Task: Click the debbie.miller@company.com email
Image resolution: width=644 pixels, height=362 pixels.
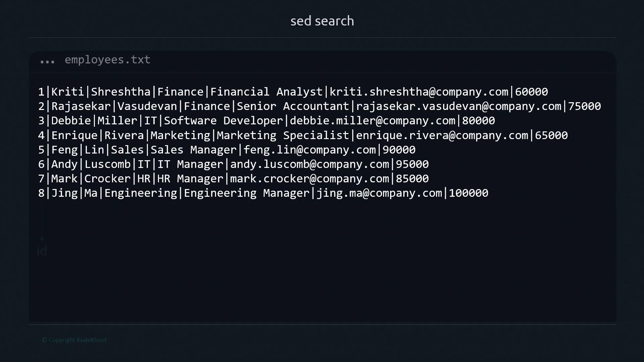Action: (x=373, y=121)
